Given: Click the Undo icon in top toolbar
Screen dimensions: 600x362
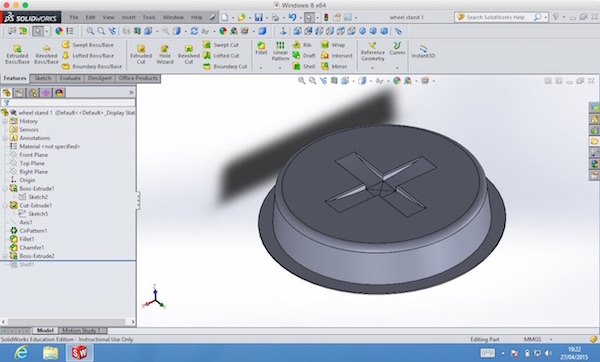Looking at the screenshot, I should pyautogui.click(x=293, y=17).
